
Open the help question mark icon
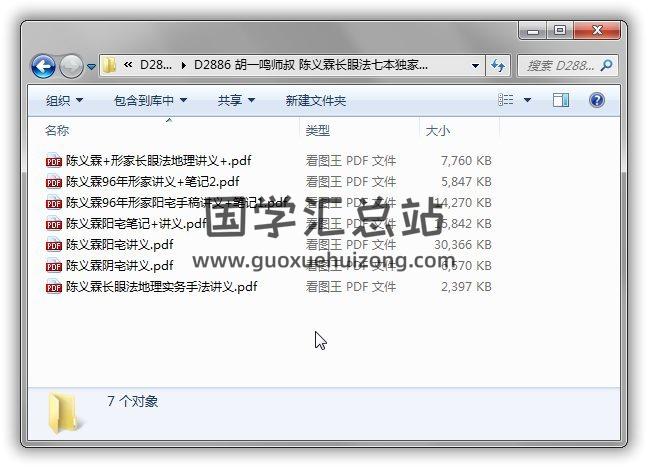[x=597, y=100]
